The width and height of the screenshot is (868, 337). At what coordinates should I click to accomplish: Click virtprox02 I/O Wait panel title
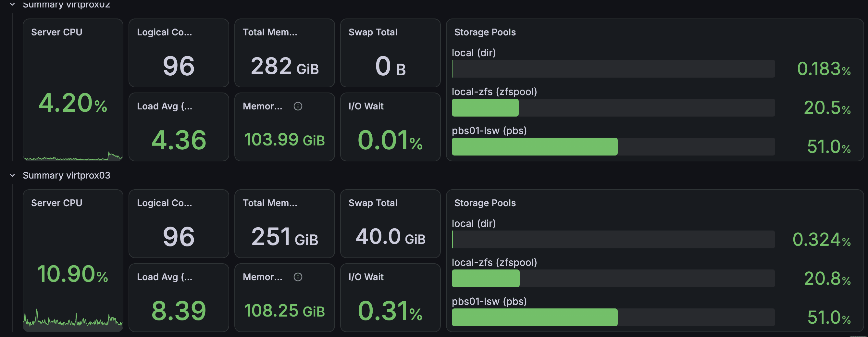pyautogui.click(x=366, y=106)
